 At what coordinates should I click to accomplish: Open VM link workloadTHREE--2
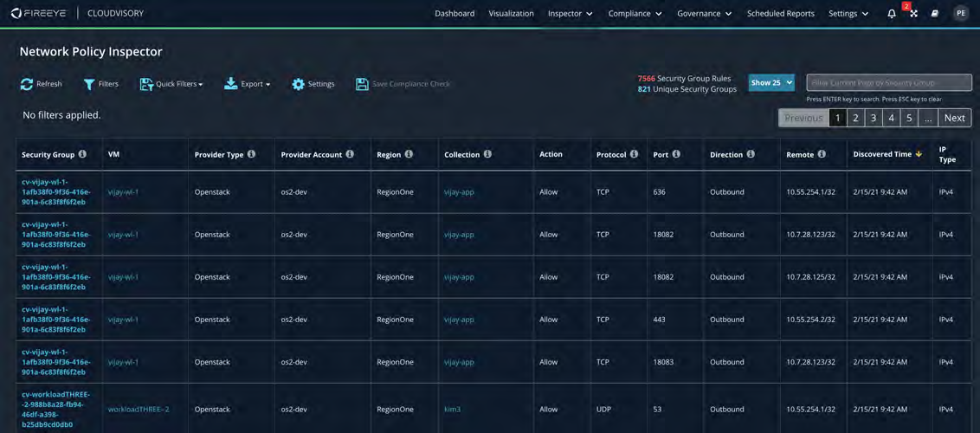tap(139, 410)
